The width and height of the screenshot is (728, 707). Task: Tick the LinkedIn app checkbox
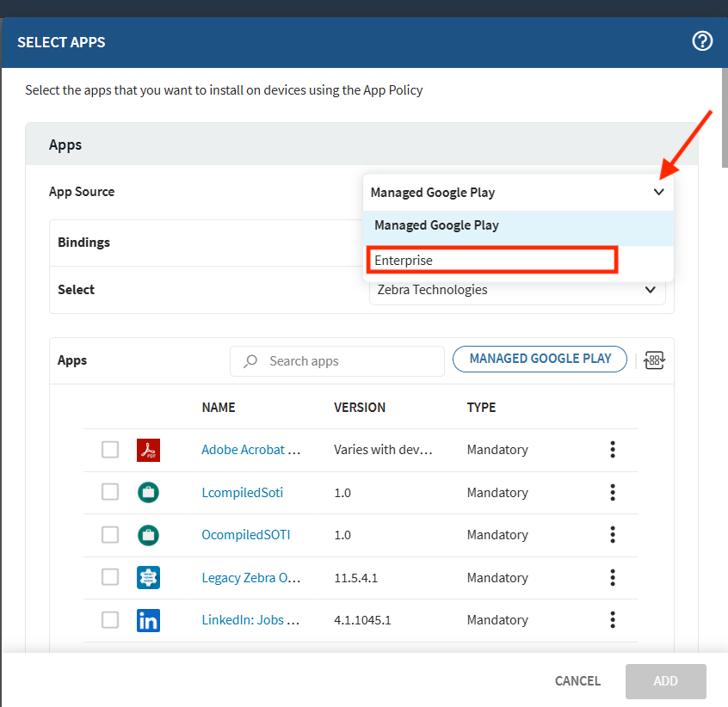coord(110,620)
